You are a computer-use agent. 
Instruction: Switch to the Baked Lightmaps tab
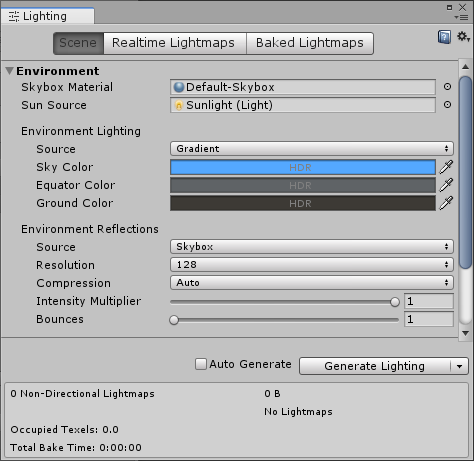[x=310, y=43]
